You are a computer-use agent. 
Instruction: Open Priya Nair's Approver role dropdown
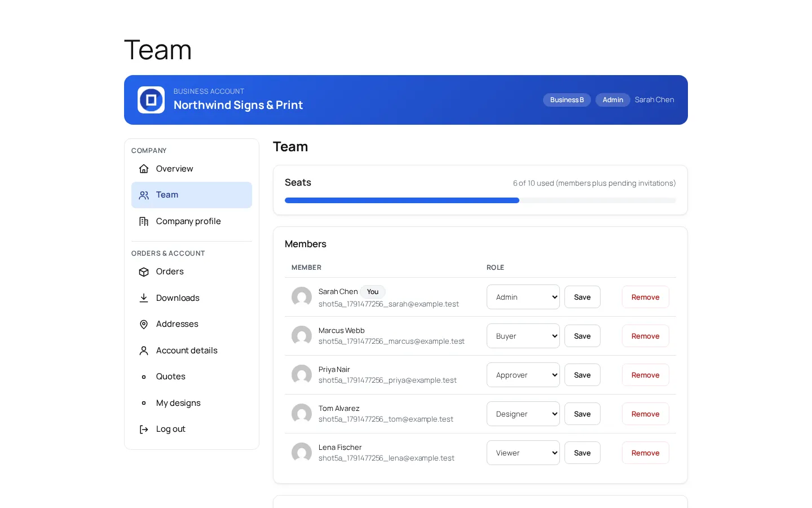click(523, 375)
